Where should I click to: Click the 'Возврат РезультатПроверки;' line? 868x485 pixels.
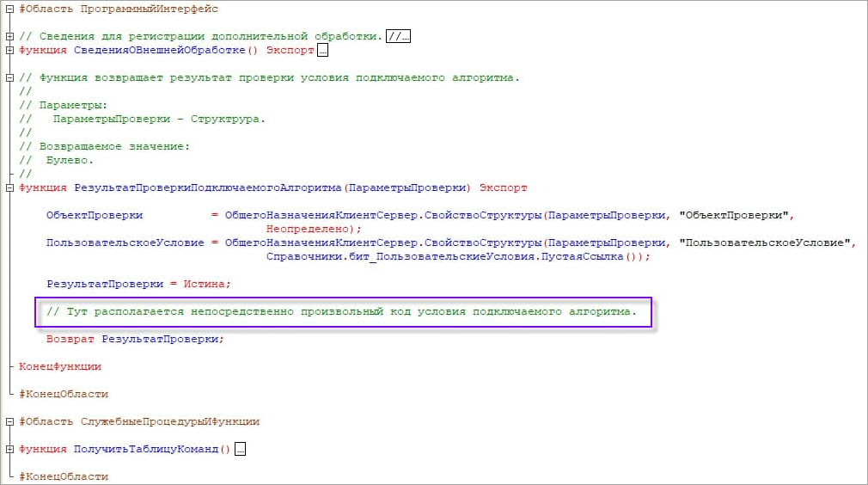pos(135,339)
